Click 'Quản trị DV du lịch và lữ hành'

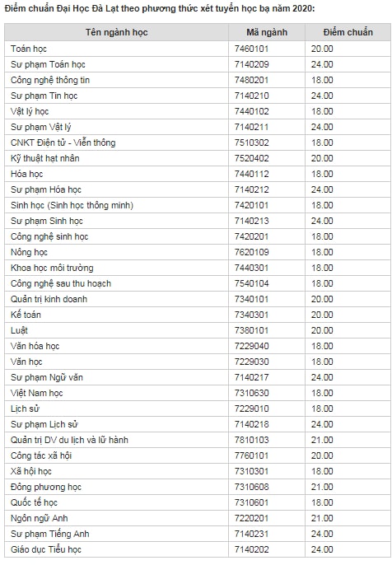point(69,440)
